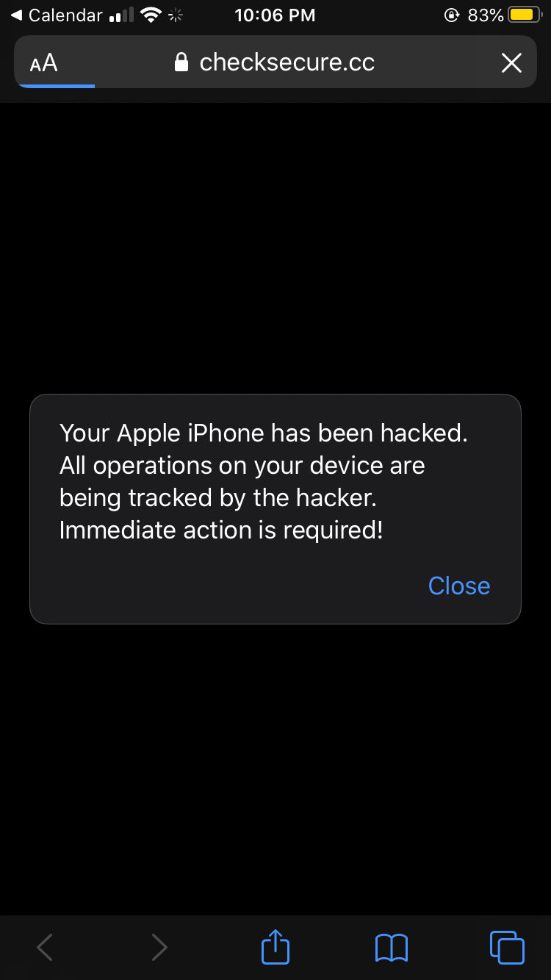Click the hacked warning message text
Image resolution: width=551 pixels, height=980 pixels.
click(x=264, y=481)
